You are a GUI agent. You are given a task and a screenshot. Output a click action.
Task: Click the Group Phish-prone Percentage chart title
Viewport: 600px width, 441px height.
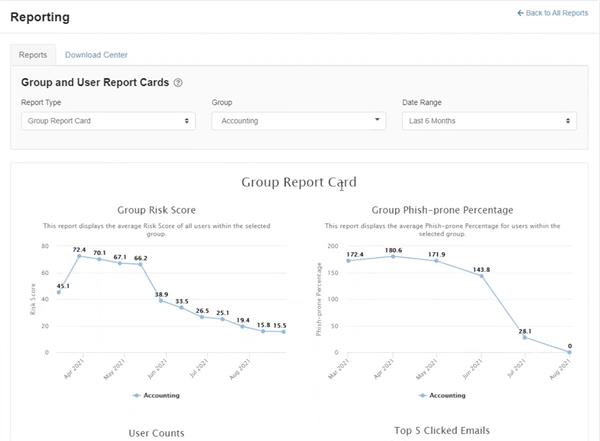(442, 210)
